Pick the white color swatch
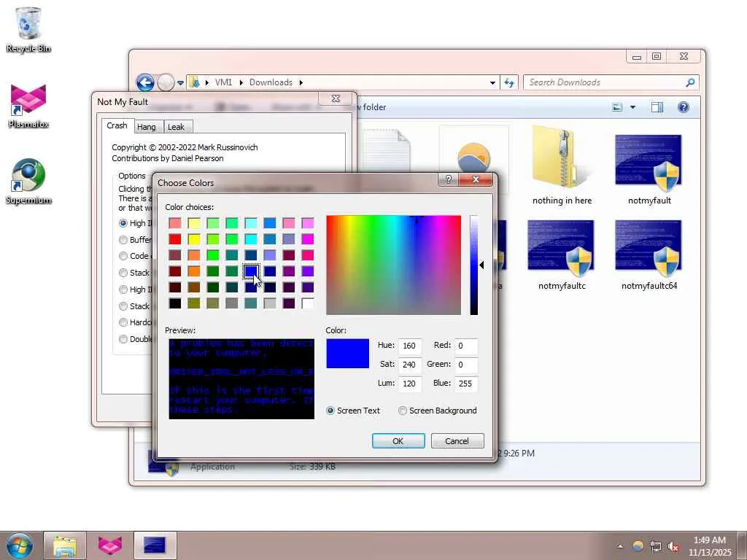 point(308,303)
